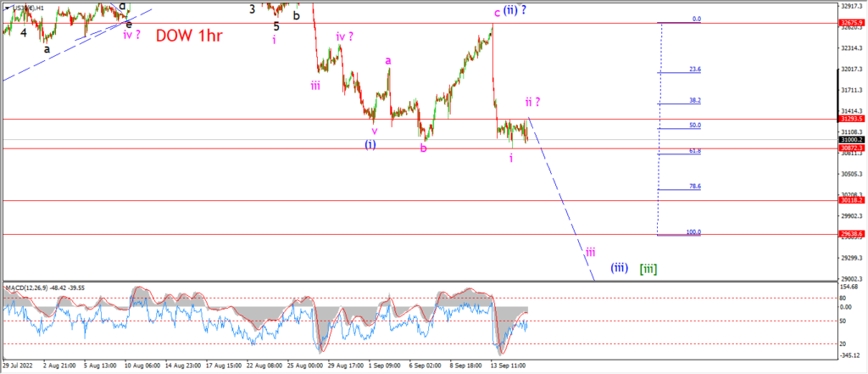Image resolution: width=868 pixels, height=374 pixels.
Task: Click the blue dashed projection line
Action: point(562,198)
